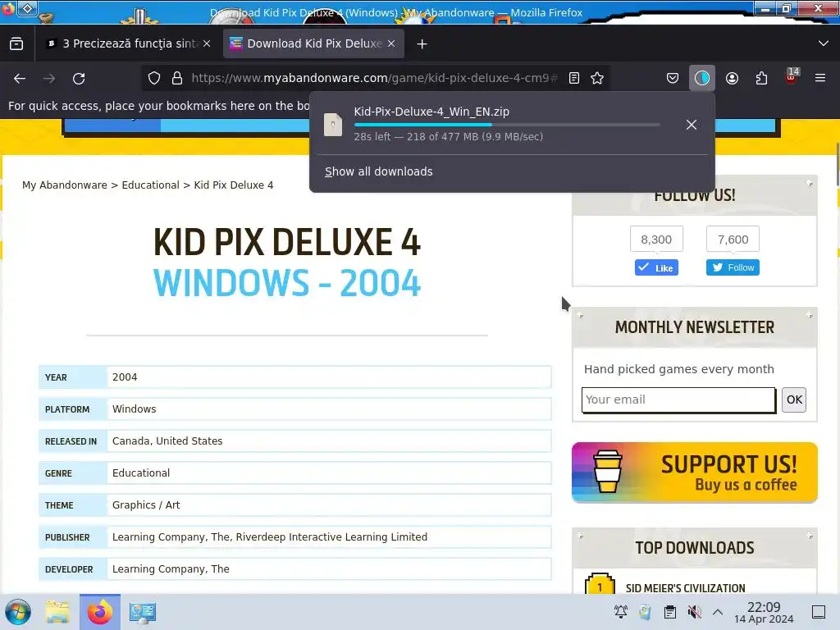Save page to Pocket

673,78
